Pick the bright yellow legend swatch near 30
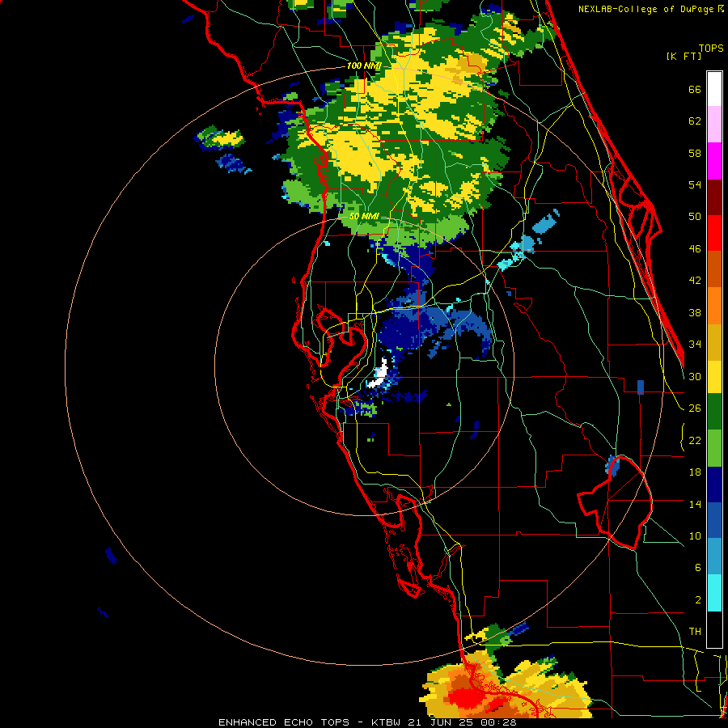The height and width of the screenshot is (728, 728). (714, 377)
